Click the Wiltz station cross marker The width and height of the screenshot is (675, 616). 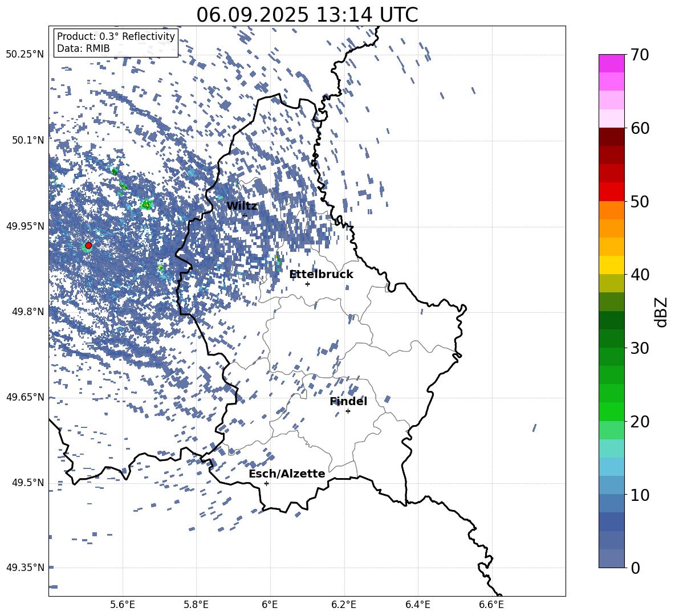245,216
